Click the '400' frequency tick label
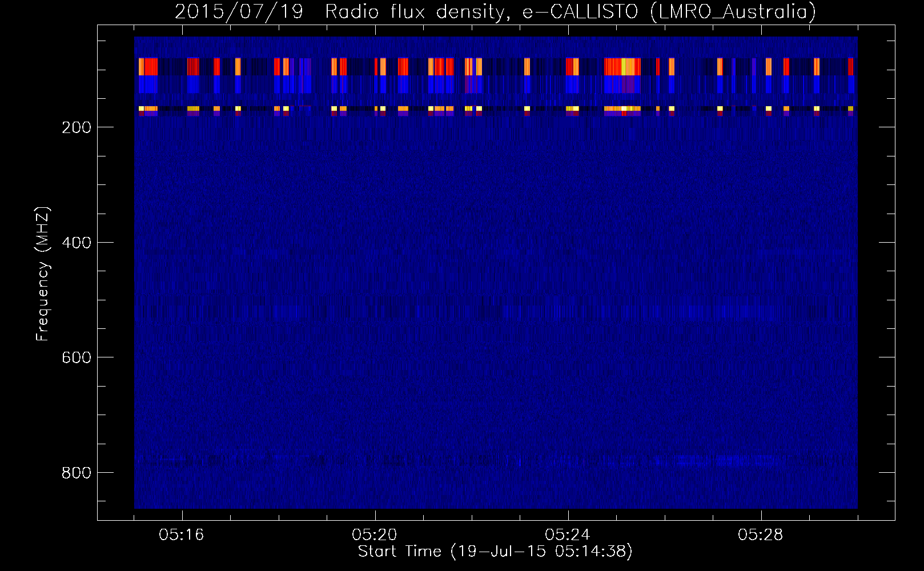 point(76,243)
